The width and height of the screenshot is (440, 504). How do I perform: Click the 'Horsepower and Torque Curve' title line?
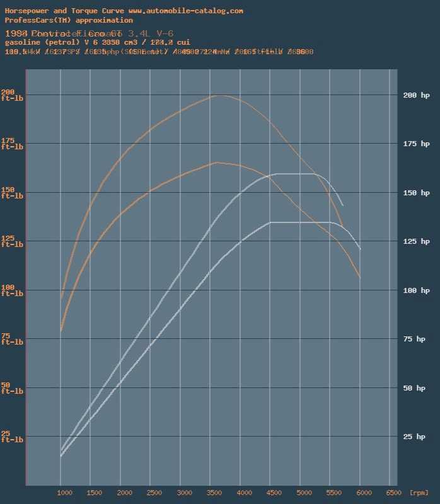coord(124,11)
